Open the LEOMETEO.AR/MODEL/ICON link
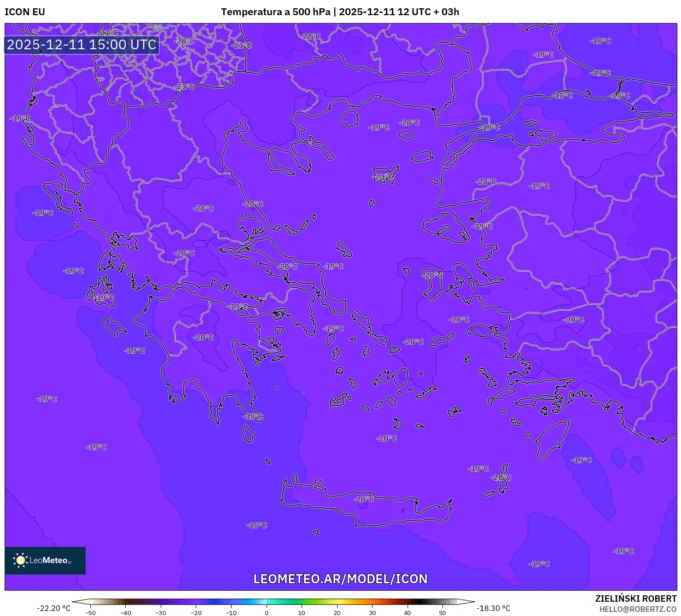681x616 pixels. [x=340, y=579]
